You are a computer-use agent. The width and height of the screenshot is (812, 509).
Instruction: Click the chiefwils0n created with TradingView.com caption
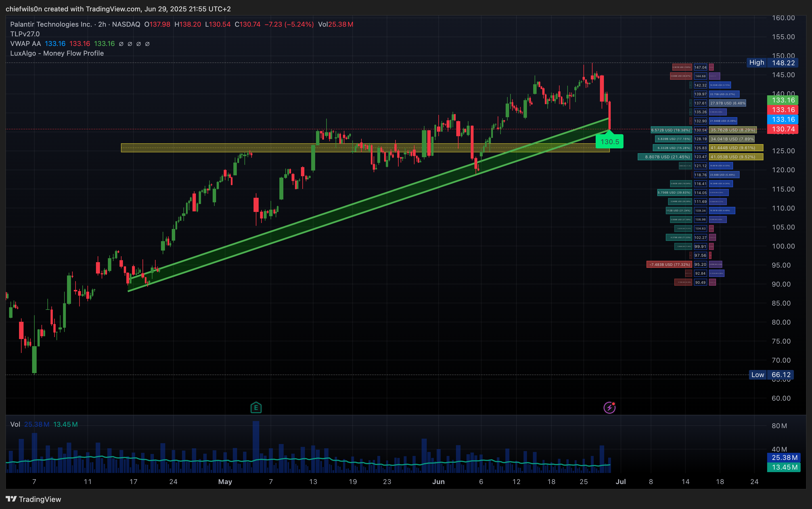coord(118,9)
